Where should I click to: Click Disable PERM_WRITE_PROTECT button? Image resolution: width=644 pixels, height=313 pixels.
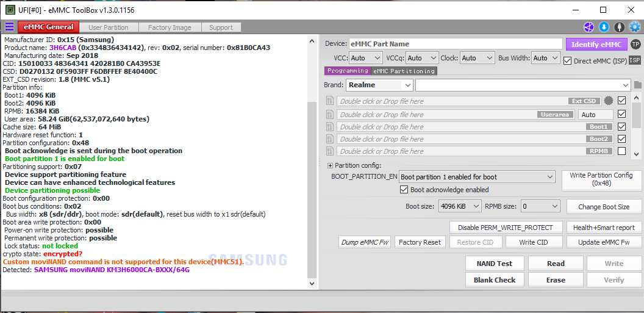pos(505,227)
